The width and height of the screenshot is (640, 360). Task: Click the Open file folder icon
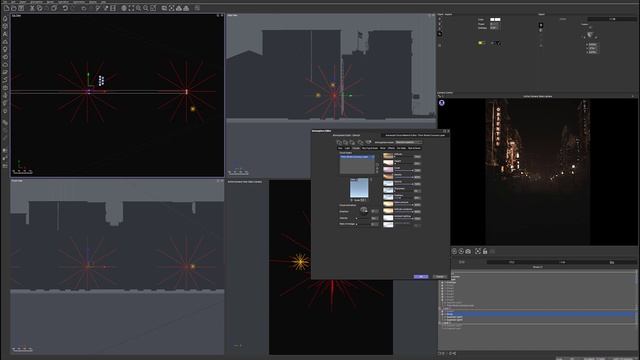13,8
